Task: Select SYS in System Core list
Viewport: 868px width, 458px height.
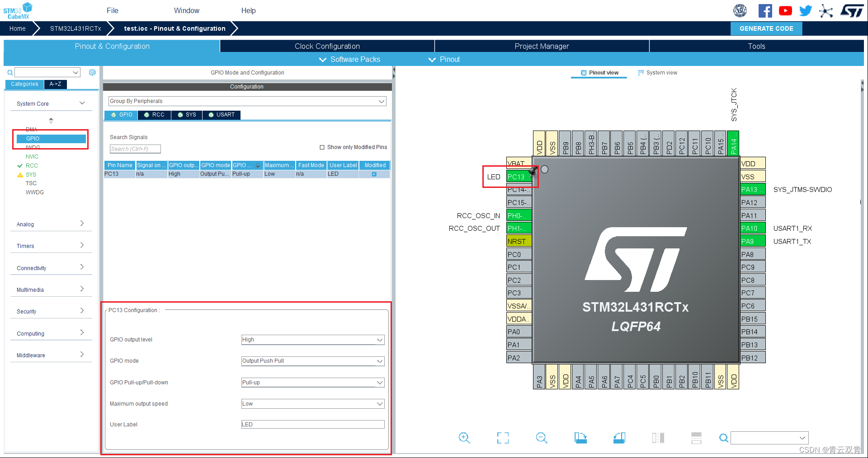Action: point(31,174)
